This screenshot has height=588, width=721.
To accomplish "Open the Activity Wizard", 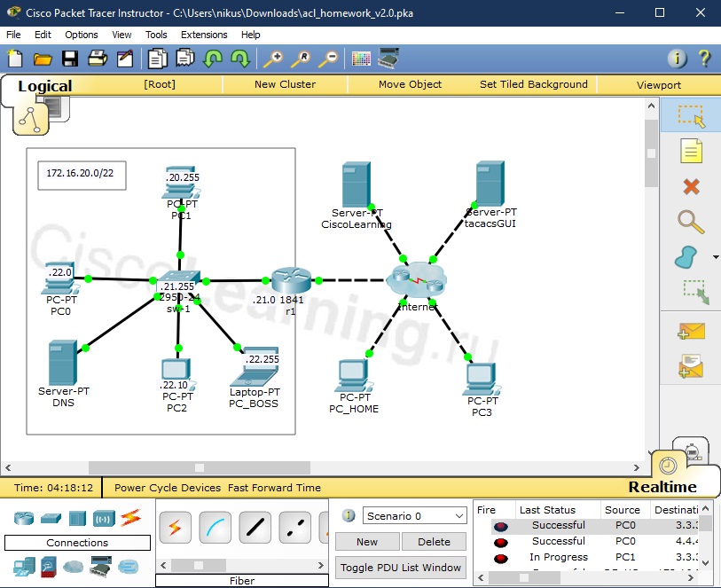I will click(x=125, y=59).
